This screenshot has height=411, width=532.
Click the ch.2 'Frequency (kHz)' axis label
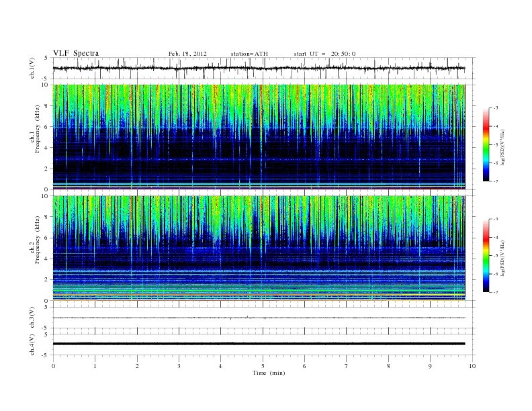pyautogui.click(x=37, y=239)
